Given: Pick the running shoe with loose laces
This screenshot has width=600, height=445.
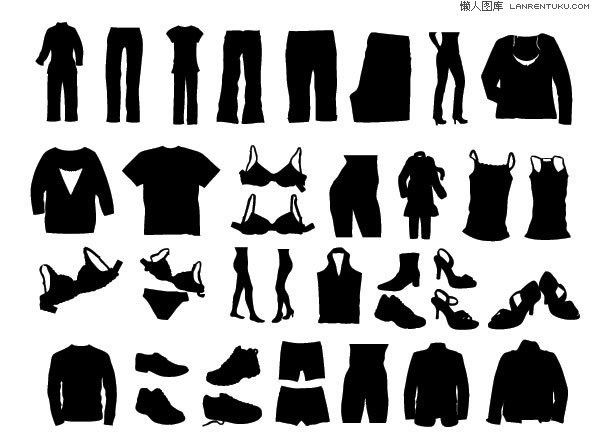Looking at the screenshot, I should [x=232, y=409].
